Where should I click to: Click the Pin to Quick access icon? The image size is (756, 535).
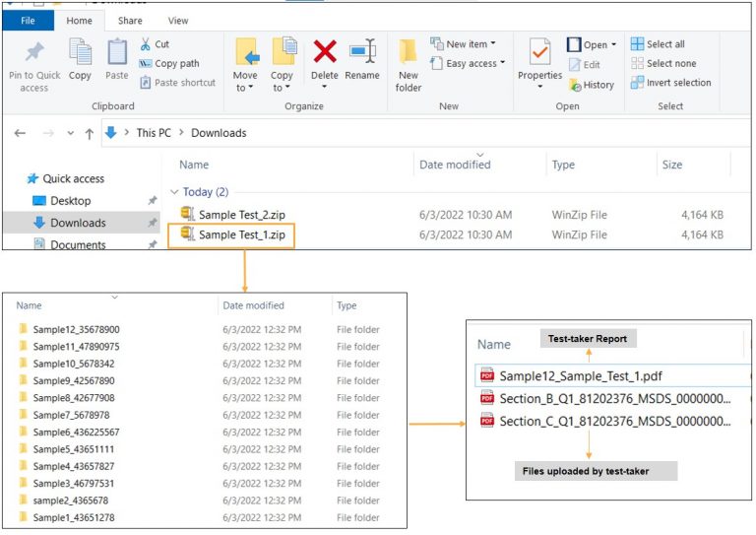(x=34, y=53)
